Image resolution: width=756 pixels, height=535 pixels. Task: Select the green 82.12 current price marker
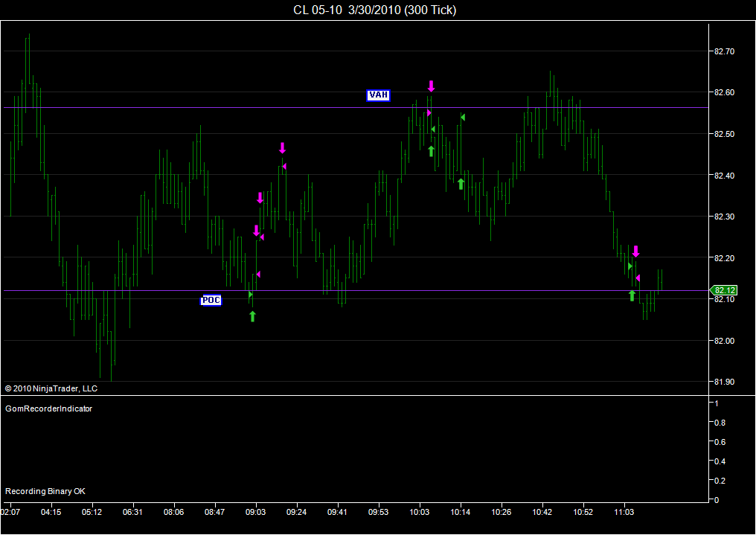pyautogui.click(x=724, y=290)
